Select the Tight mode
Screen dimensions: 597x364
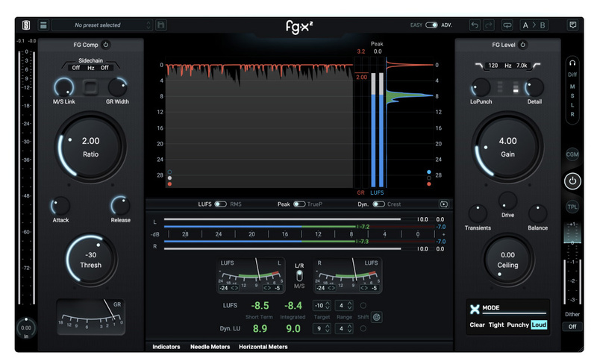(x=496, y=324)
